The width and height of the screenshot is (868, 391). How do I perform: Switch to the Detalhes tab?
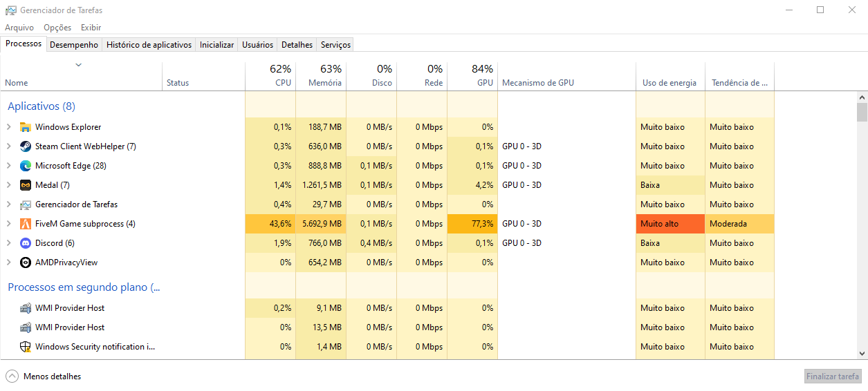[297, 45]
